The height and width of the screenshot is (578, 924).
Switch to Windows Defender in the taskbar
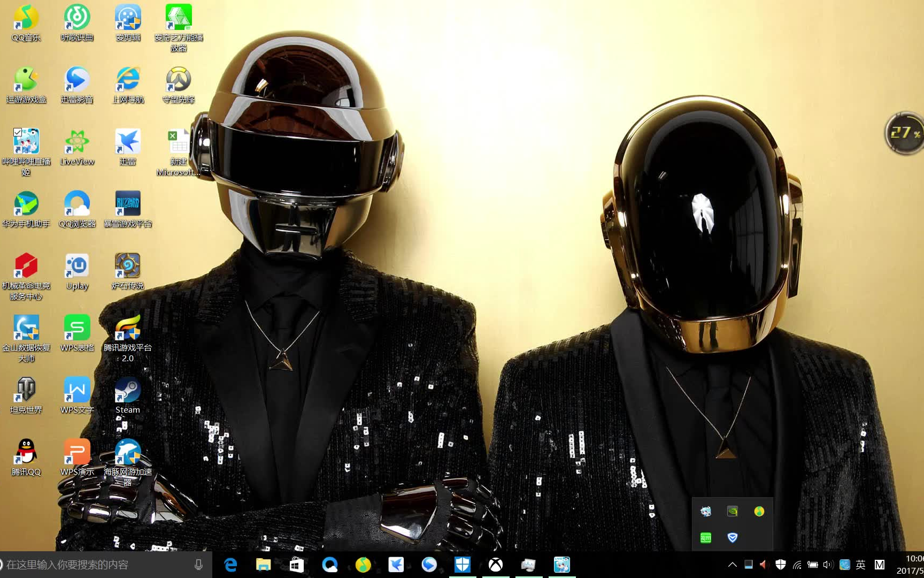tap(463, 565)
